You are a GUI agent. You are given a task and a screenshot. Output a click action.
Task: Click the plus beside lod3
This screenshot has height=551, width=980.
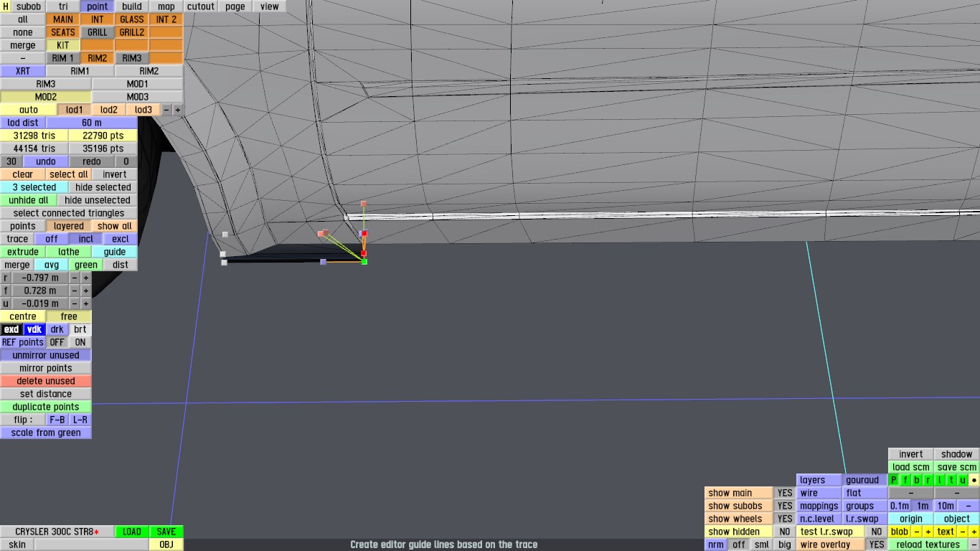(x=178, y=110)
